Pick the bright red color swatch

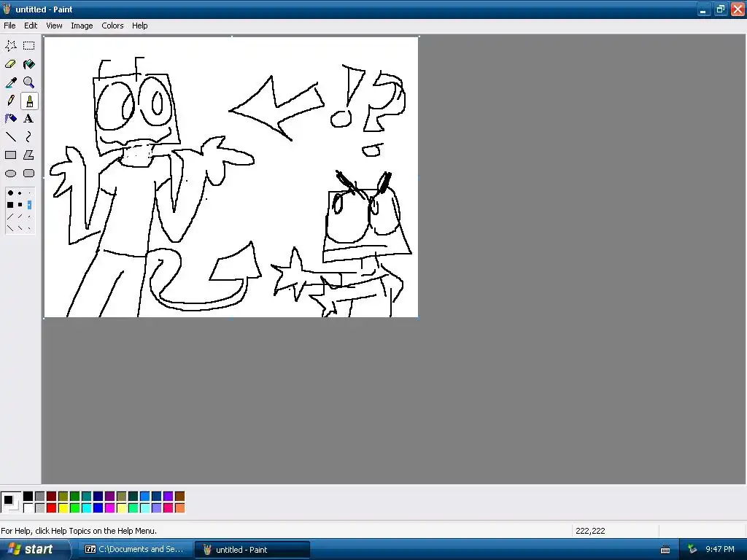pyautogui.click(x=52, y=508)
